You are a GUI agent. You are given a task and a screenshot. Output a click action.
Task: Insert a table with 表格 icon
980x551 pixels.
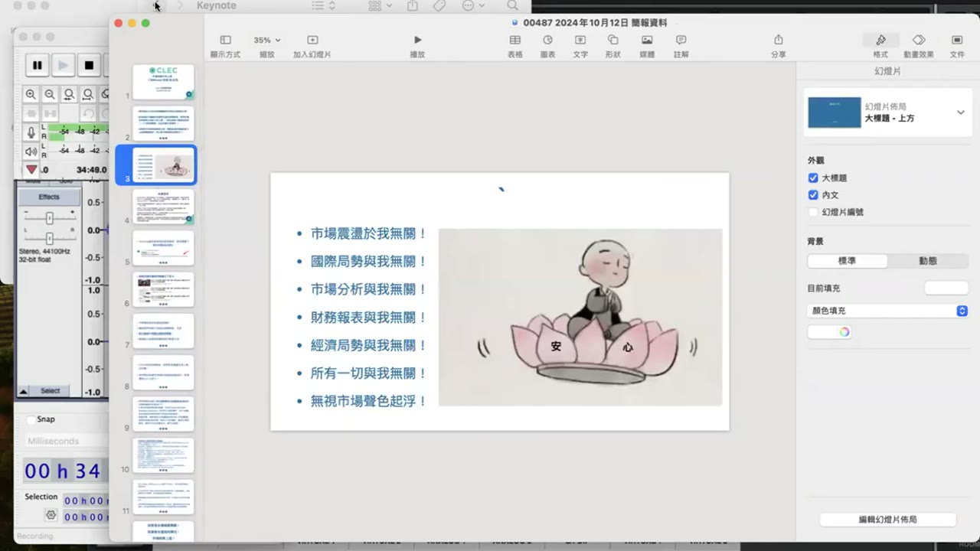(x=515, y=40)
